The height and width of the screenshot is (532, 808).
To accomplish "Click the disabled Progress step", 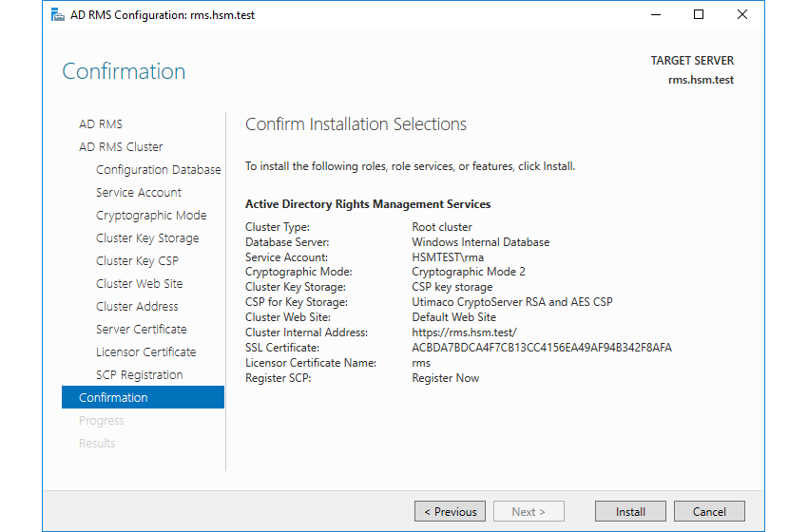I will [101, 421].
